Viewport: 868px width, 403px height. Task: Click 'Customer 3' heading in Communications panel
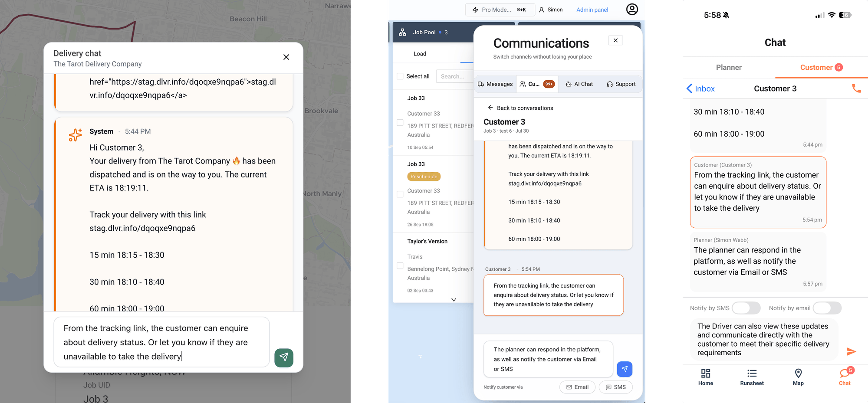pyautogui.click(x=504, y=122)
